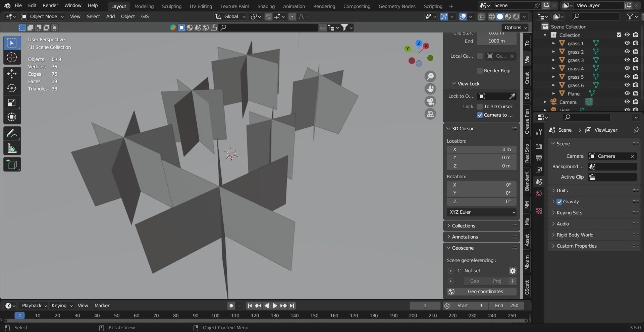This screenshot has height=332, width=644.
Task: Expand the Keying Sets panel
Action: pos(594,213)
